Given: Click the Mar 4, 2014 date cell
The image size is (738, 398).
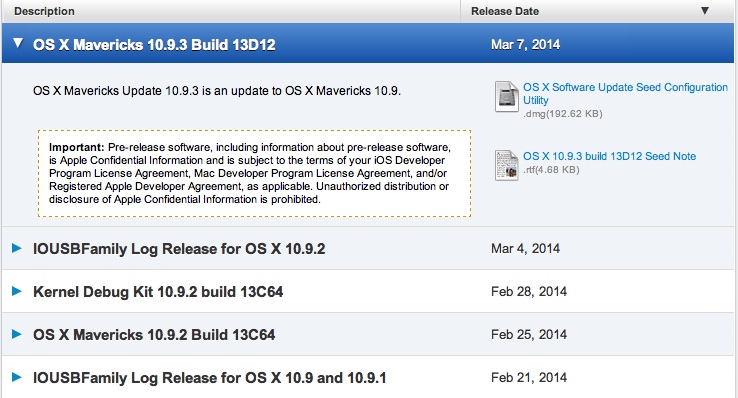Looking at the screenshot, I should pos(525,248).
